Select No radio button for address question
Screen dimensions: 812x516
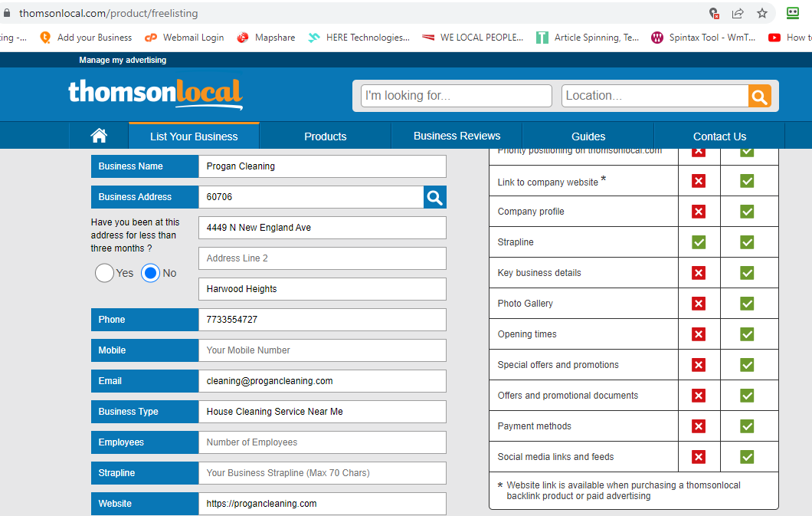[x=150, y=273]
